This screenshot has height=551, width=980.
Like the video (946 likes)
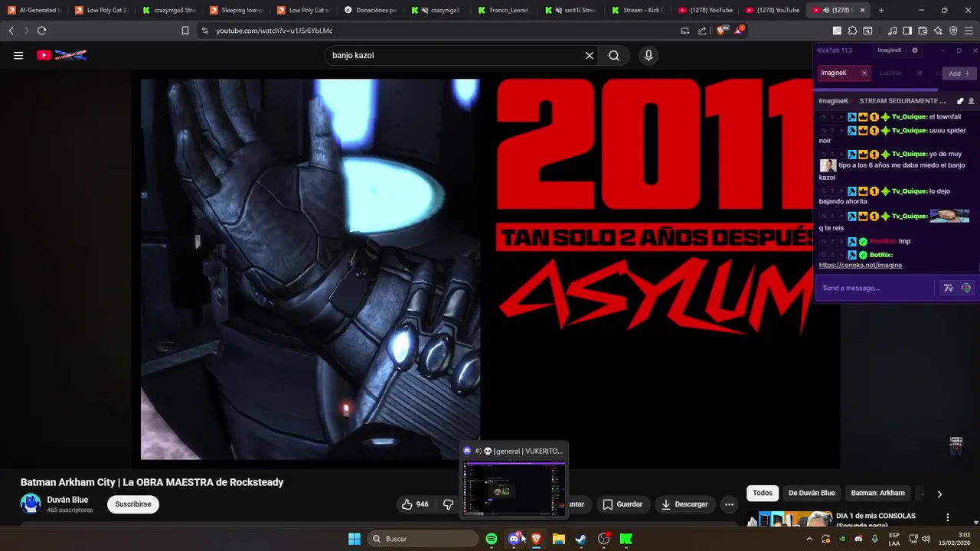[x=414, y=504]
